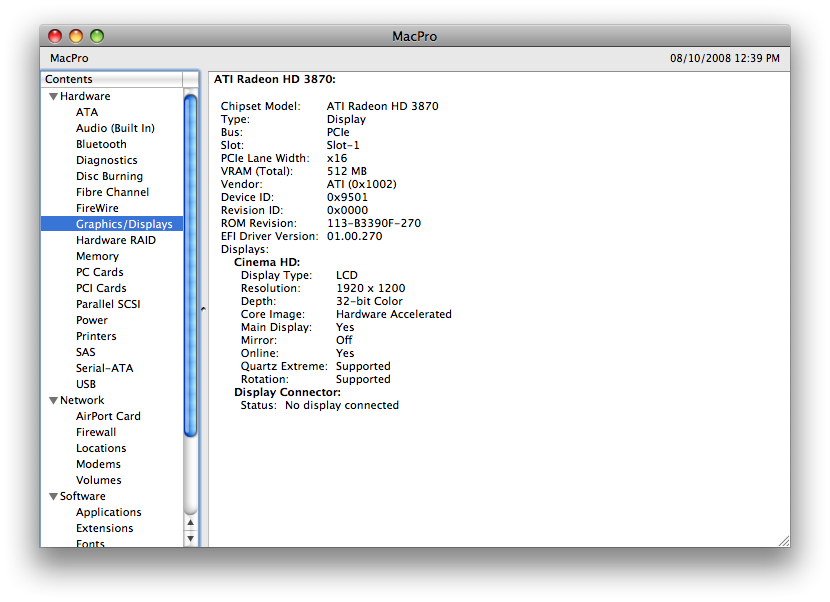
Task: View USB device information
Action: (86, 384)
